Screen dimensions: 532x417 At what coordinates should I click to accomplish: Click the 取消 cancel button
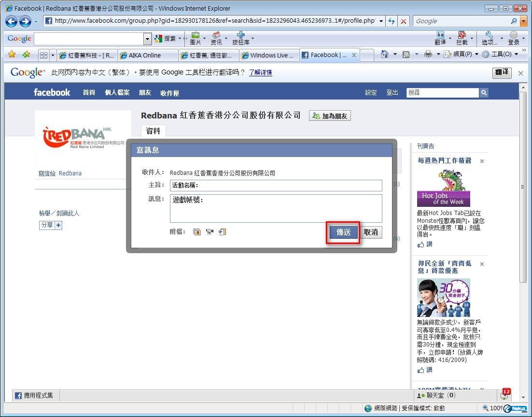coord(371,232)
